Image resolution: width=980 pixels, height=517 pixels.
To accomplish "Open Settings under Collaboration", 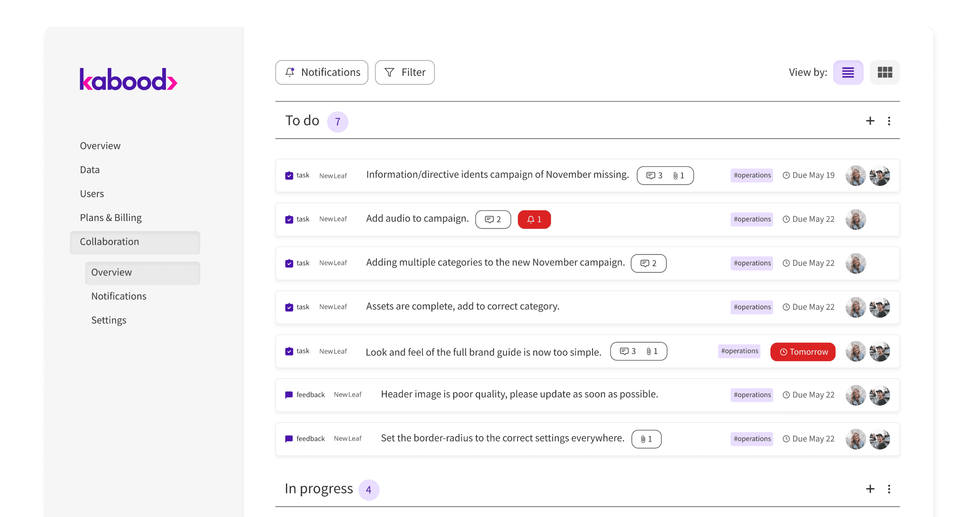I will click(109, 320).
